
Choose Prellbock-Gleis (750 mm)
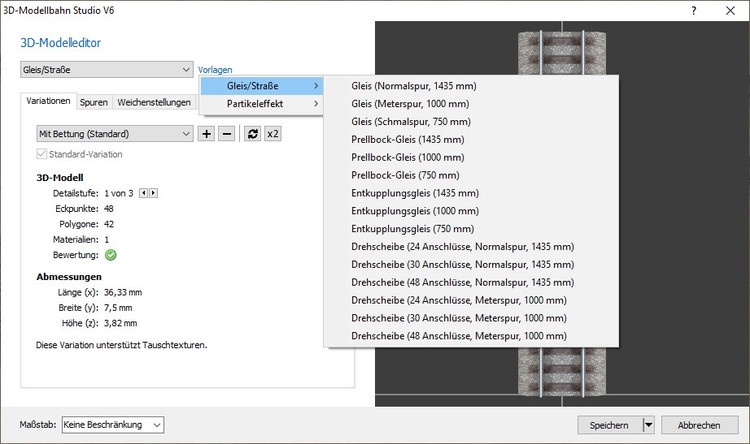[x=471, y=175]
